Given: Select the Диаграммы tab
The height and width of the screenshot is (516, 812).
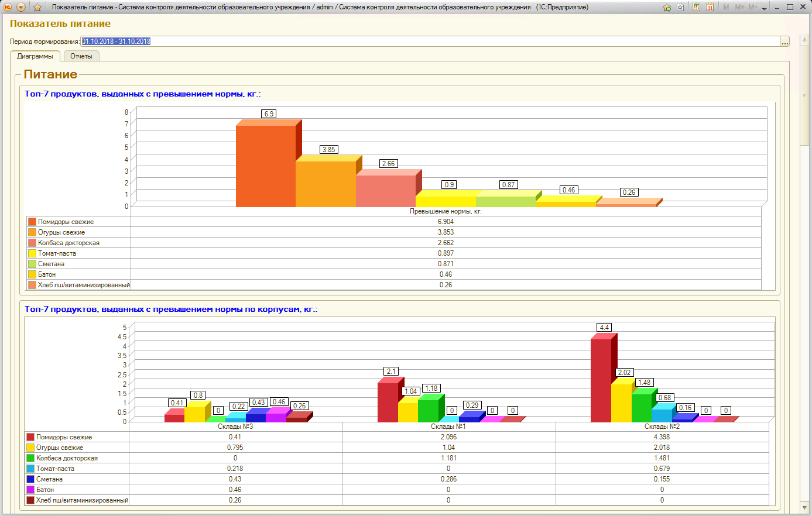Looking at the screenshot, I should pos(35,56).
